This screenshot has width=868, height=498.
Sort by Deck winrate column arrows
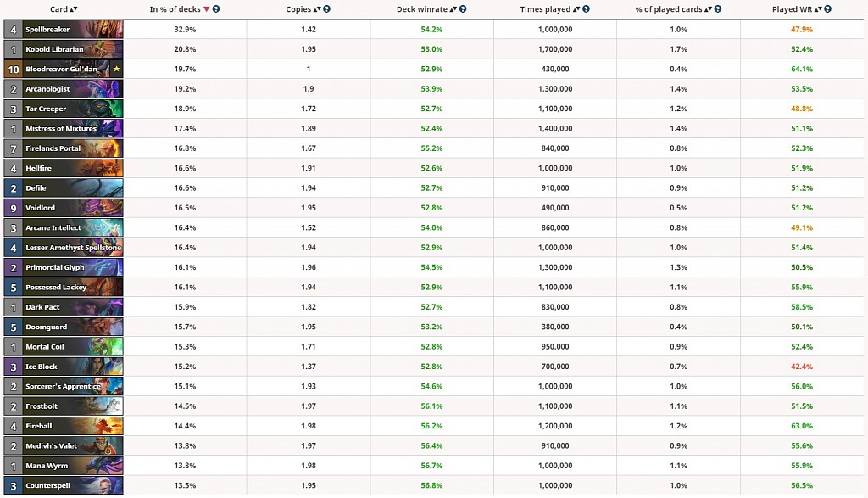(x=454, y=9)
